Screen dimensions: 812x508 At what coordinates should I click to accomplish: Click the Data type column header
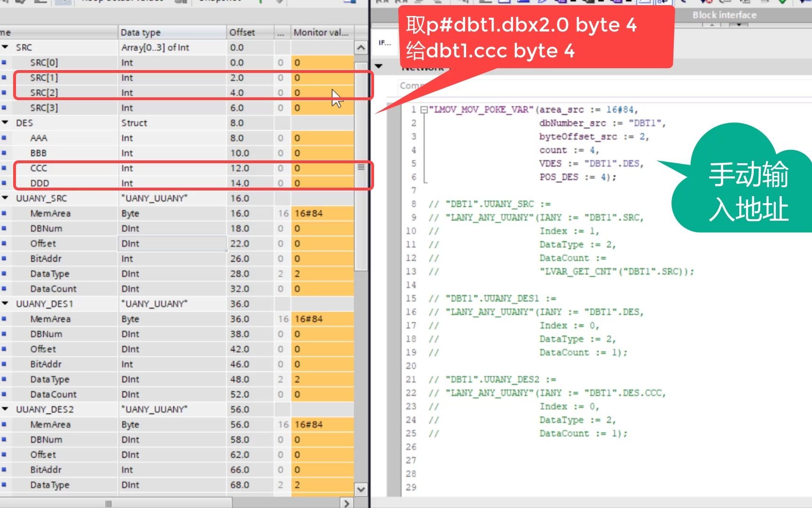click(172, 32)
